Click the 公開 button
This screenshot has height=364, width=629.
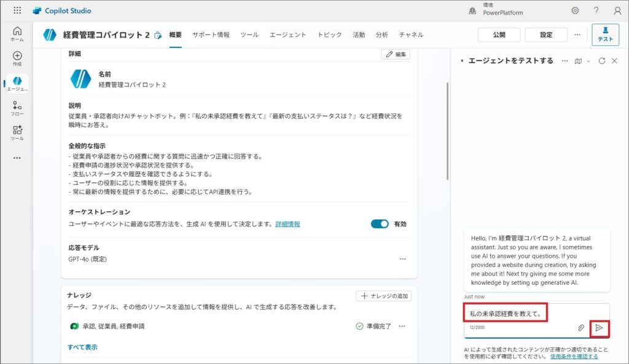499,35
